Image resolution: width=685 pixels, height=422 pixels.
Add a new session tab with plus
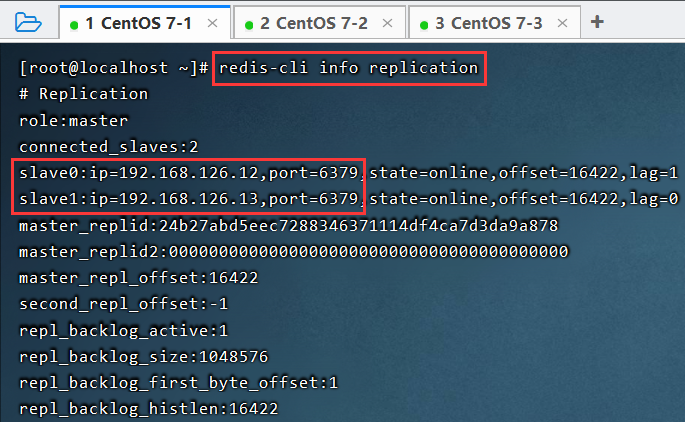[597, 21]
